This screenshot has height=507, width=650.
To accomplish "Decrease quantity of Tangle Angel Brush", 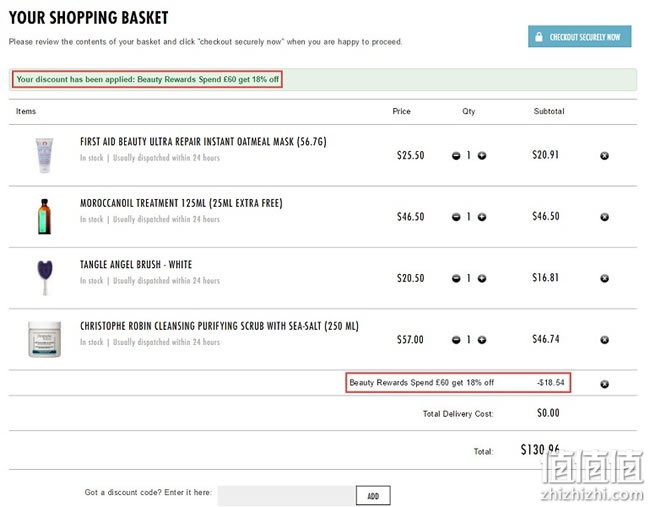I will point(456,279).
